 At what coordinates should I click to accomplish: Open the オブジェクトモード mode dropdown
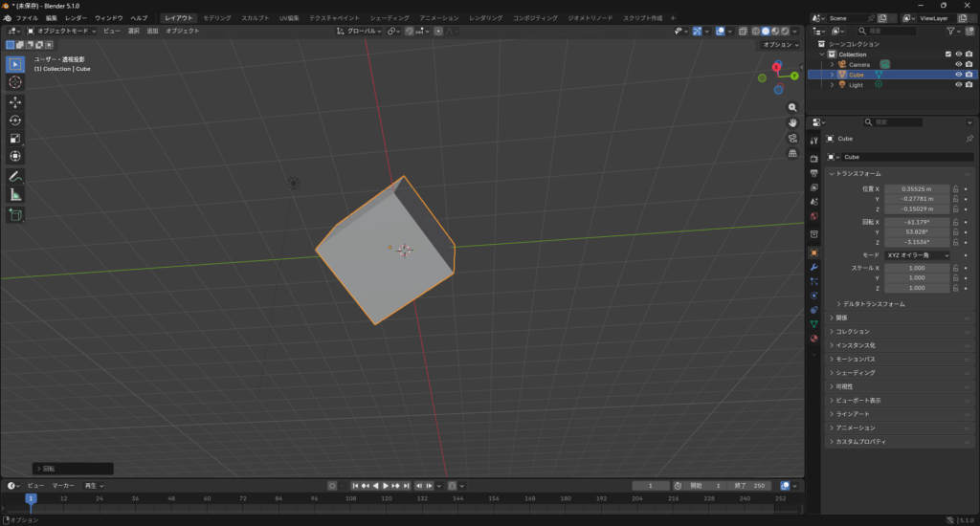[63, 32]
